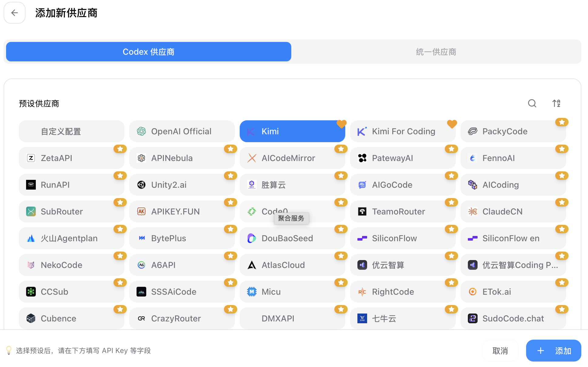Viewport: 588px width, 367px height.
Task: Choose CrazyRouter provider preset
Action: coord(182,318)
